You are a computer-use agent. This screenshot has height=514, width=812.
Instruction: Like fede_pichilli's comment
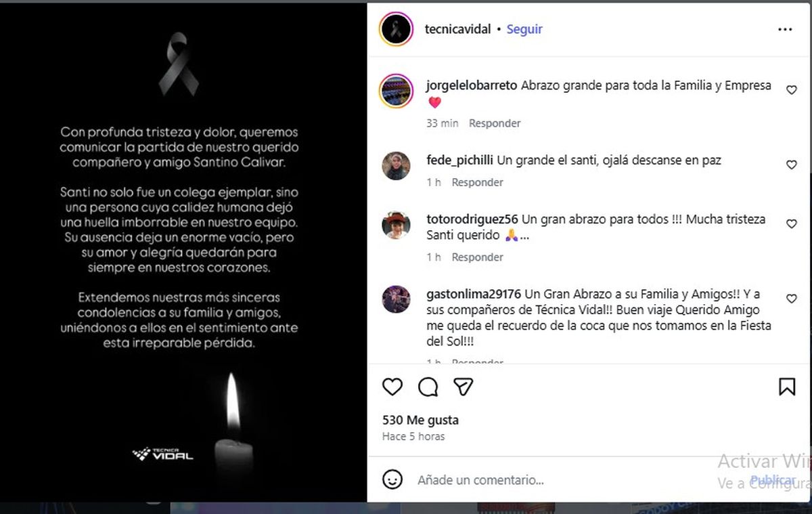click(791, 165)
